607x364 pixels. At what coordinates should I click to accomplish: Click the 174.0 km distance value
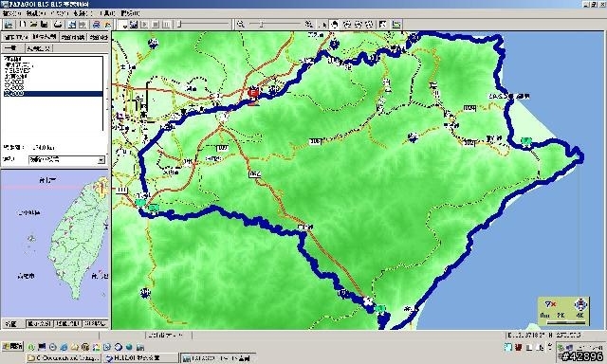tap(44, 148)
